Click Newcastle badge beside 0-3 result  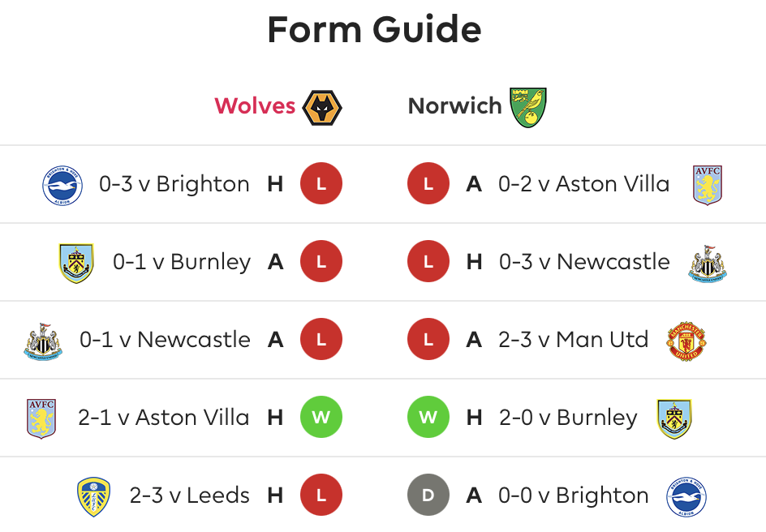(708, 264)
